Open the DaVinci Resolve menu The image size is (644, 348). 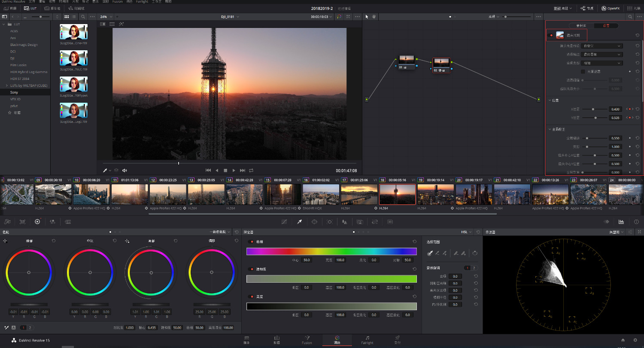pyautogui.click(x=13, y=2)
